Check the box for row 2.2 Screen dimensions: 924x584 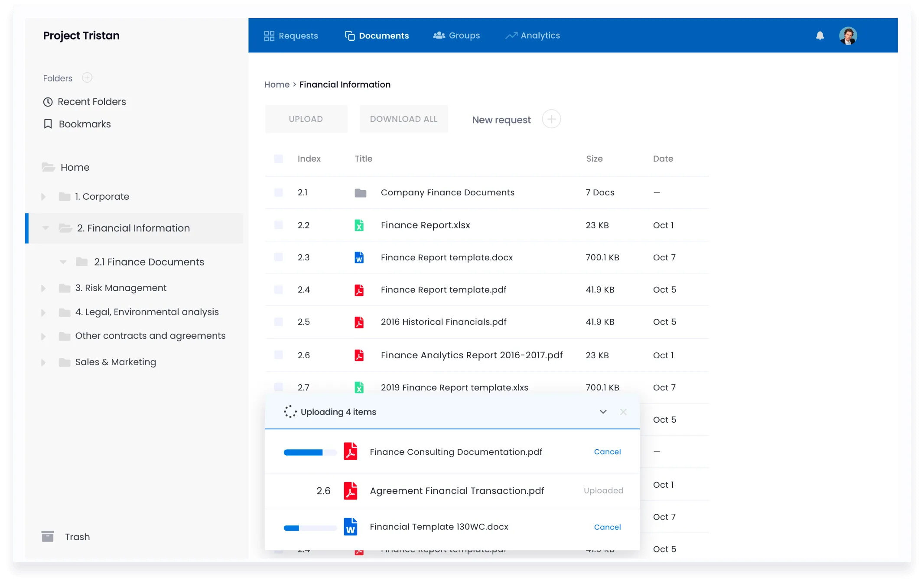coord(279,225)
